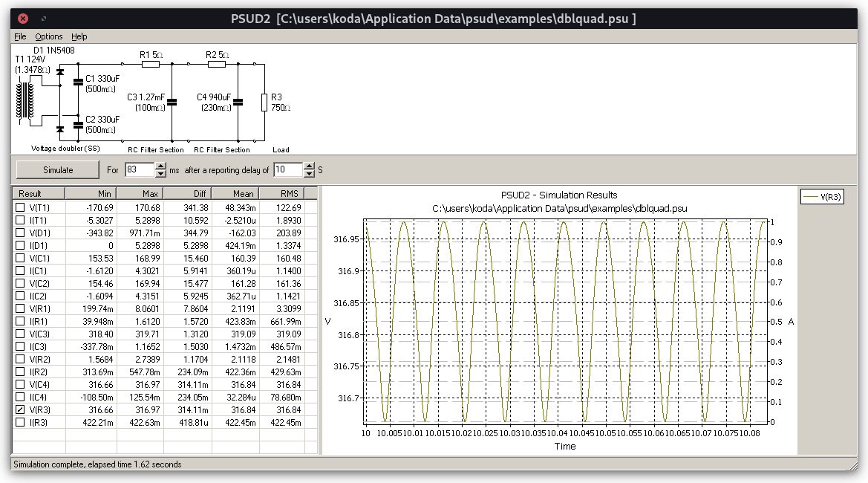Enable the I(C2) checkbox
The width and height of the screenshot is (868, 483).
tap(20, 296)
